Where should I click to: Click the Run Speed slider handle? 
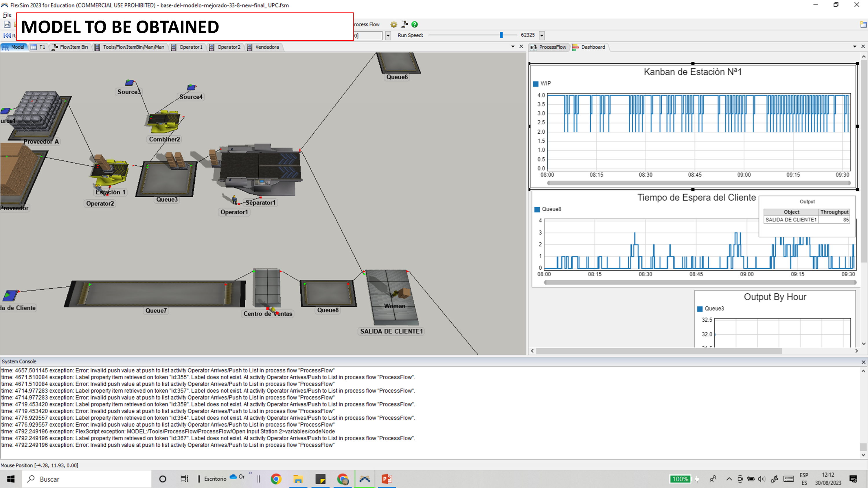[x=501, y=35]
